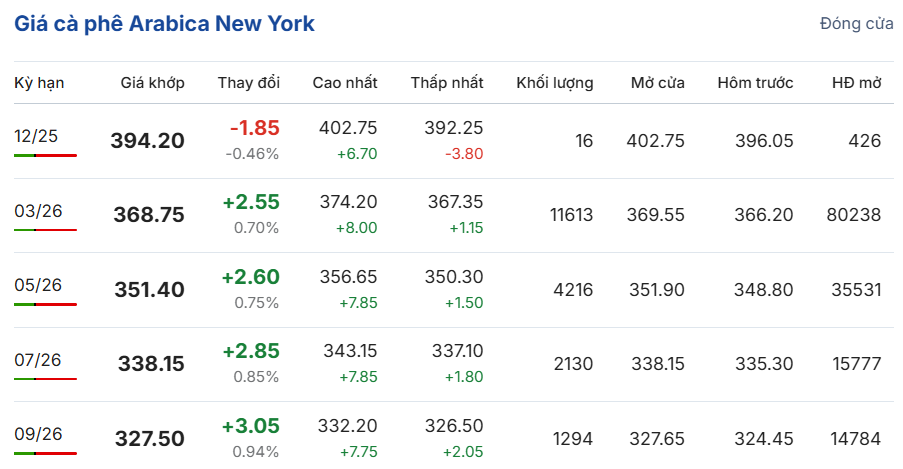Click the matched price 394.20
This screenshot has width=903, height=469.
[147, 141]
